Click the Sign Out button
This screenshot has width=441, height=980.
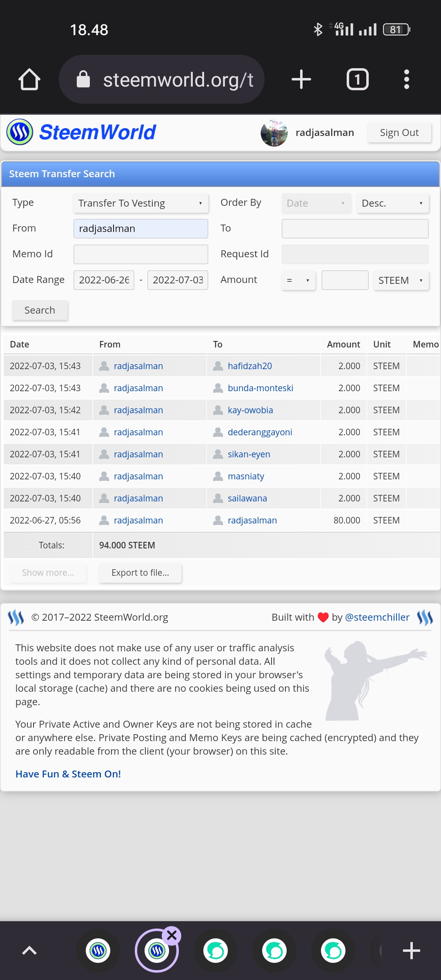[399, 133]
